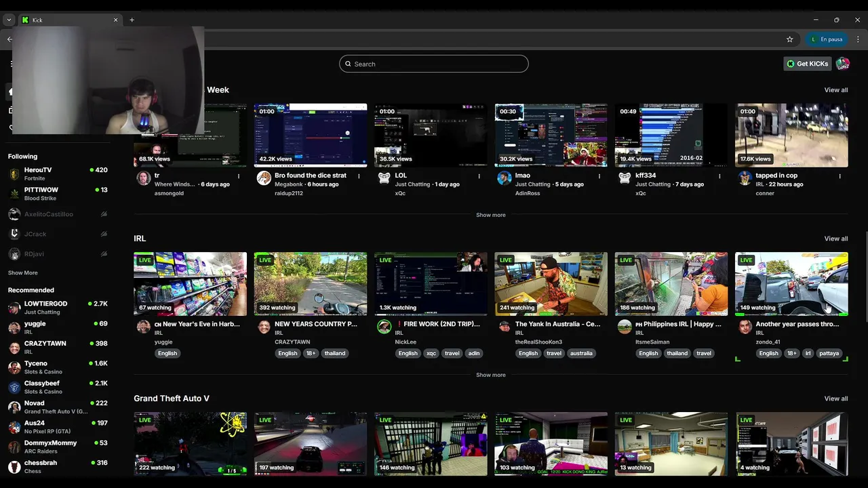This screenshot has height=488, width=868.
Task: Click theRealShooKon3 avatar in the IRL row
Action: coord(504,326)
